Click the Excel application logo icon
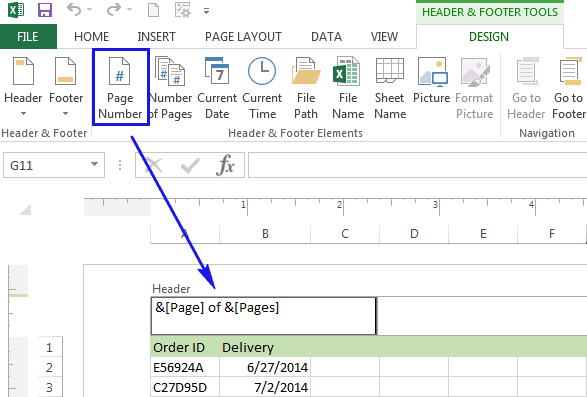 [16, 10]
